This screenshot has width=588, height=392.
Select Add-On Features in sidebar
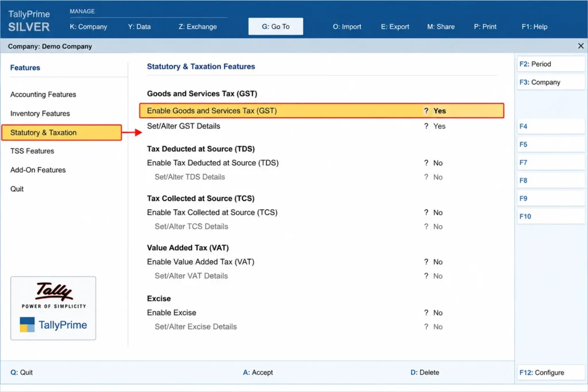(x=38, y=170)
